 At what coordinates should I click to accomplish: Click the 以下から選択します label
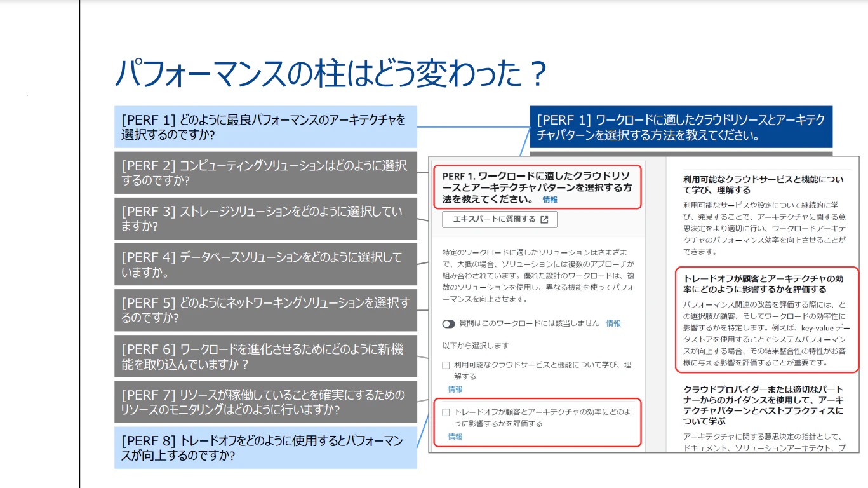click(476, 346)
